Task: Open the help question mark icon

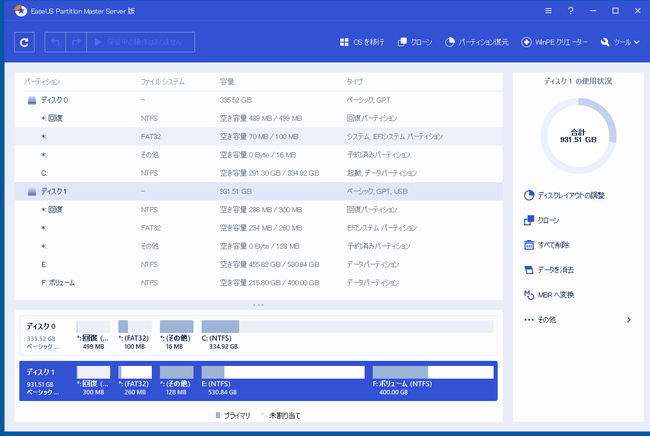Action: [571, 11]
